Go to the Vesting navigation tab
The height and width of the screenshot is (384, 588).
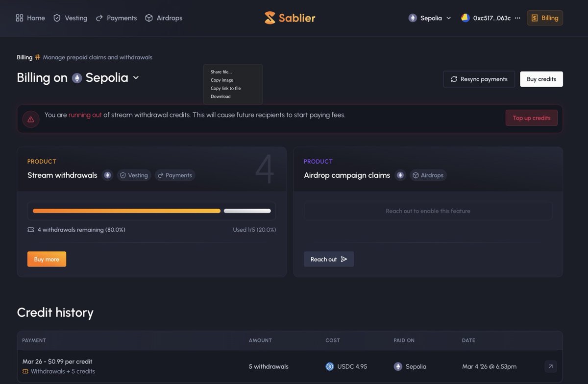pyautogui.click(x=70, y=18)
